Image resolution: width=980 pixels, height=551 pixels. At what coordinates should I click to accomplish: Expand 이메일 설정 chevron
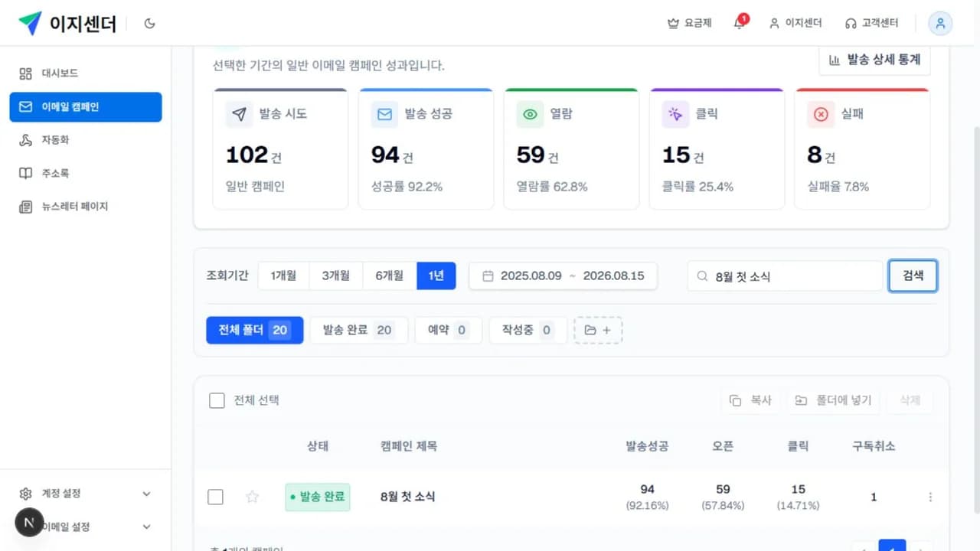point(147,527)
